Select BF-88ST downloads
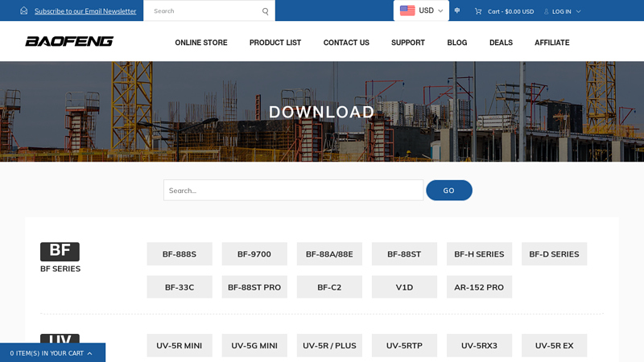This screenshot has height=362, width=644. [404, 254]
